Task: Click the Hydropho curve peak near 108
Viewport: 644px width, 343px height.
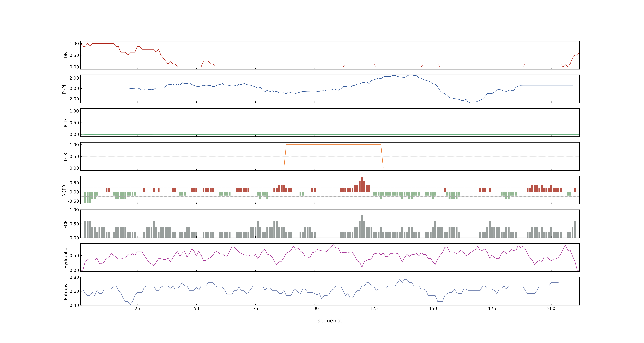Action: point(334,245)
